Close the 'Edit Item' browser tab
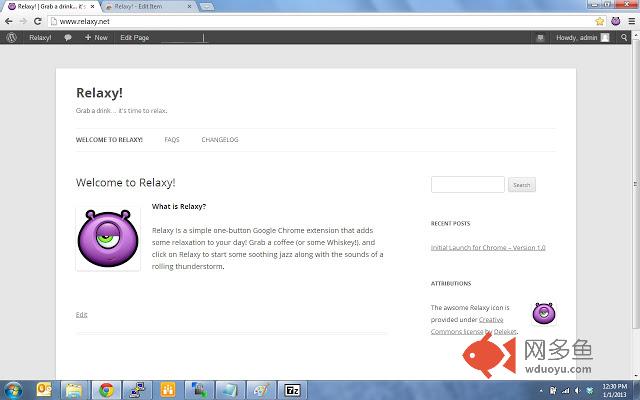Image resolution: width=640 pixels, height=400 pixels. 189,7
